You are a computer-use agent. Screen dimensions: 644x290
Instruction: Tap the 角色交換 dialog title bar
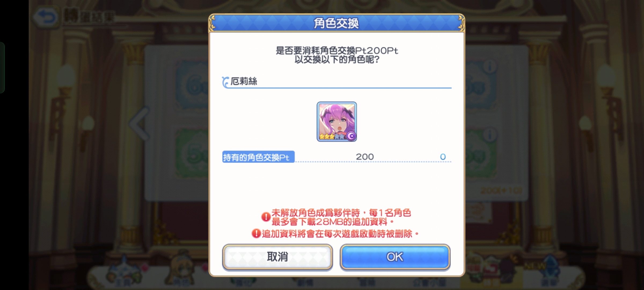(336, 23)
